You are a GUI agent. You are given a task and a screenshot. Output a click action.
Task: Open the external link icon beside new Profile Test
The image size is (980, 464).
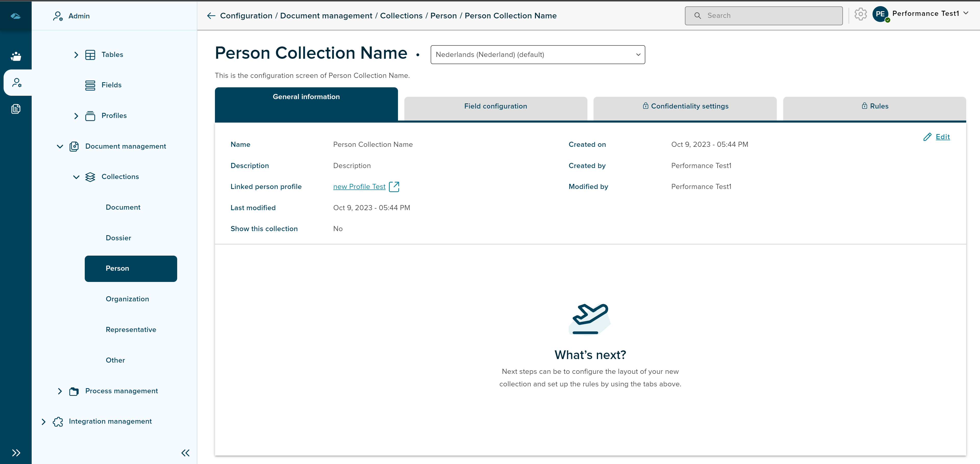pyautogui.click(x=394, y=186)
